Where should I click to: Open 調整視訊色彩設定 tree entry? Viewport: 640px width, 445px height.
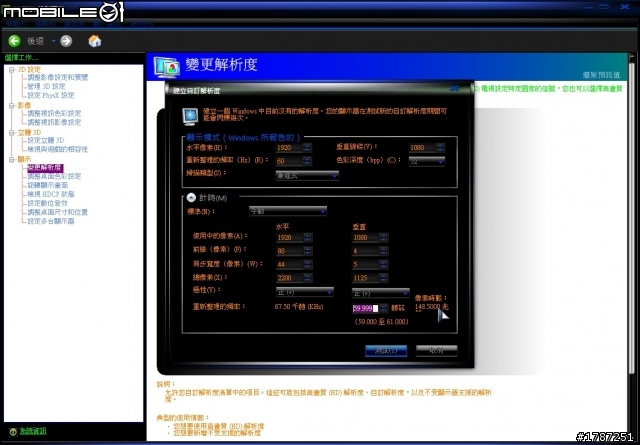point(54,113)
